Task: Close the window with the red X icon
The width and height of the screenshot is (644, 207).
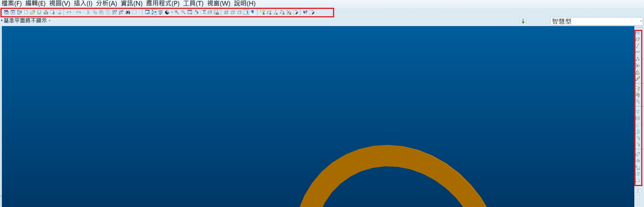Action: click(x=13, y=12)
